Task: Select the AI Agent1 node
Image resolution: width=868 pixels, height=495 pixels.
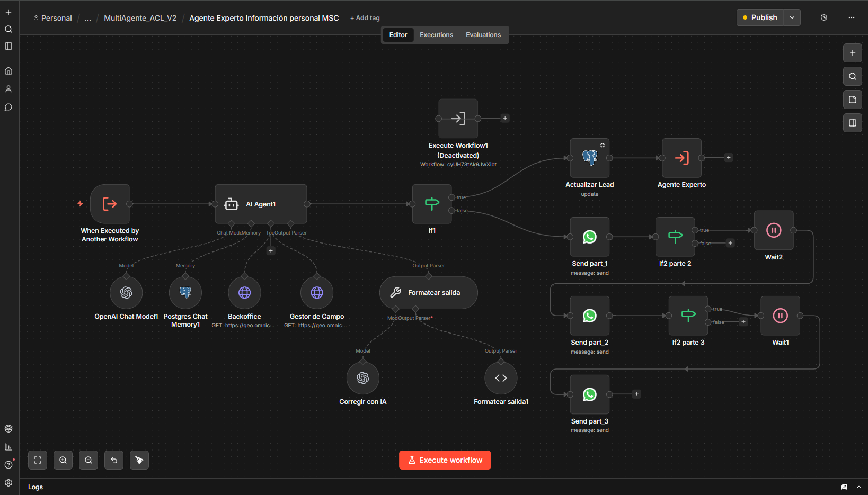Action: [261, 204]
